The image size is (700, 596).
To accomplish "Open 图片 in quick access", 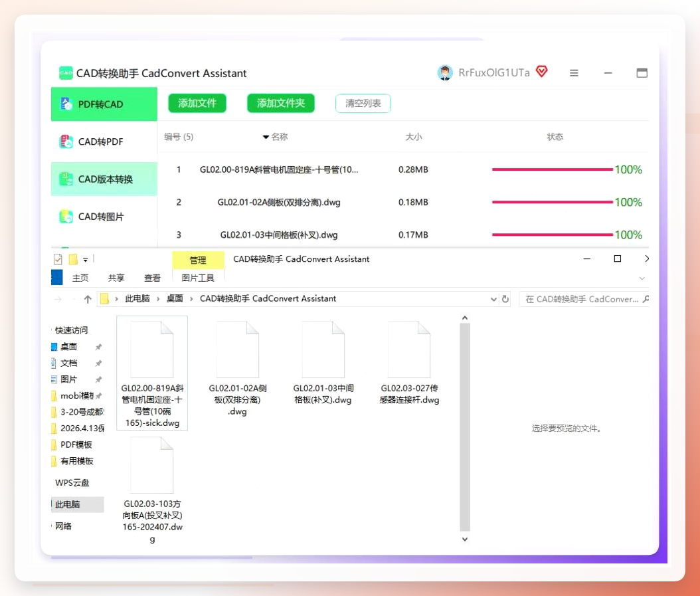I will pos(69,379).
